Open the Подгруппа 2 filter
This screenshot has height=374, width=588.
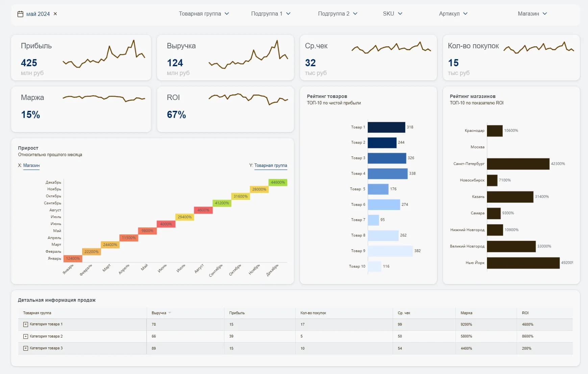point(338,14)
